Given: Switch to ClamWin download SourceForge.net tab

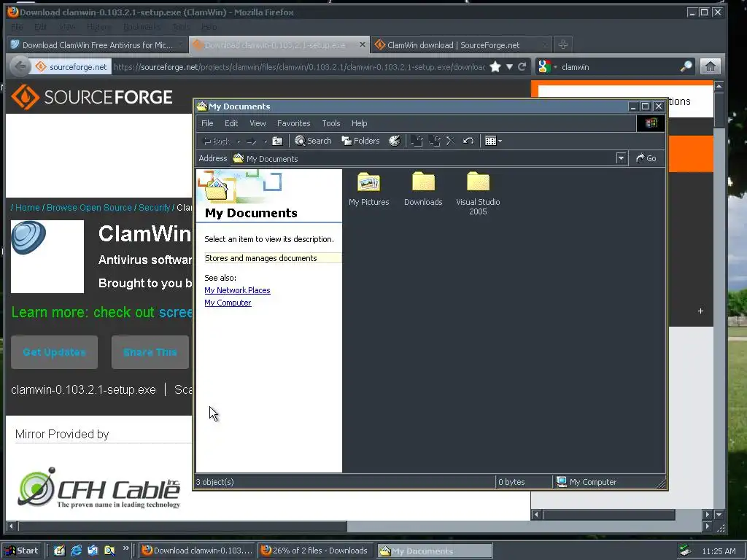Looking at the screenshot, I should (461, 44).
